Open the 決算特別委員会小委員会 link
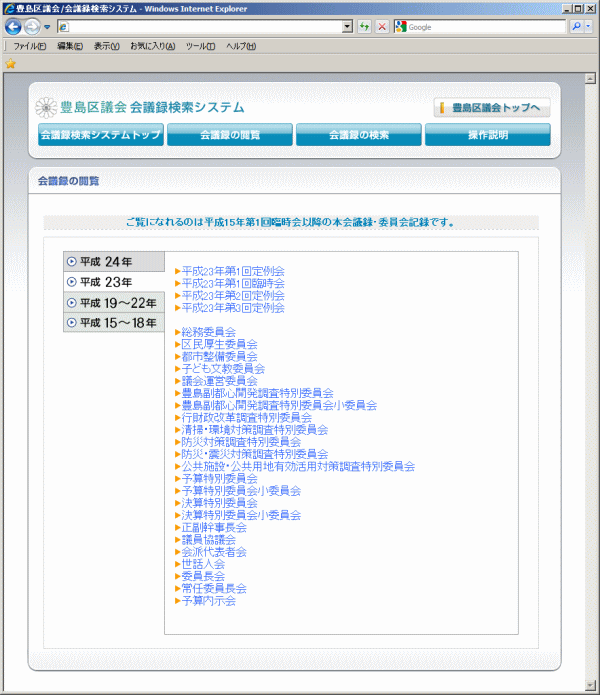Viewport: 600px width, 695px height. (241, 515)
